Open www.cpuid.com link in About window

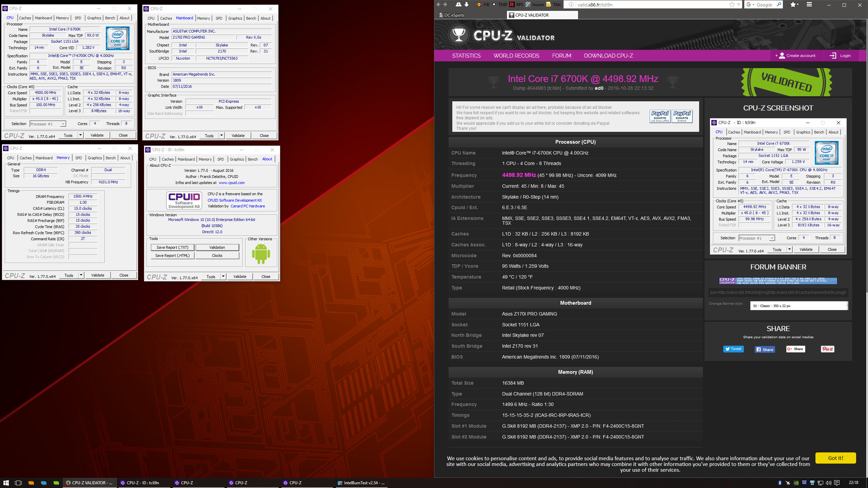pos(232,183)
